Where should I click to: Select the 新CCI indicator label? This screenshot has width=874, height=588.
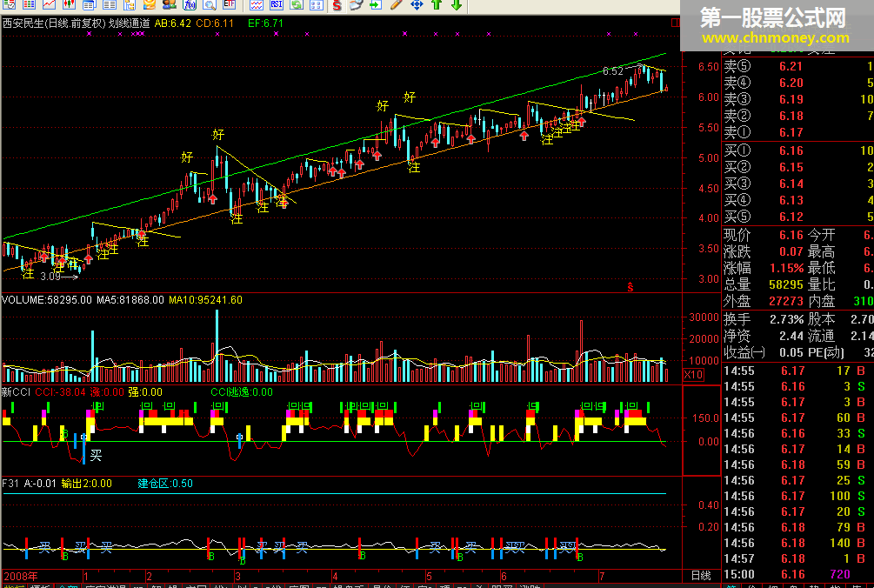point(17,391)
